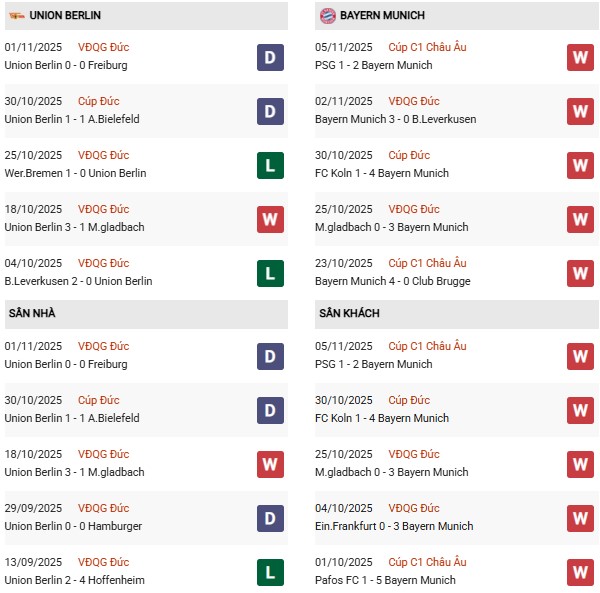Click win badge for PSG 1 - 2 Bayern Munich in top list
Viewport: 600px width, 593px height.
click(x=580, y=57)
